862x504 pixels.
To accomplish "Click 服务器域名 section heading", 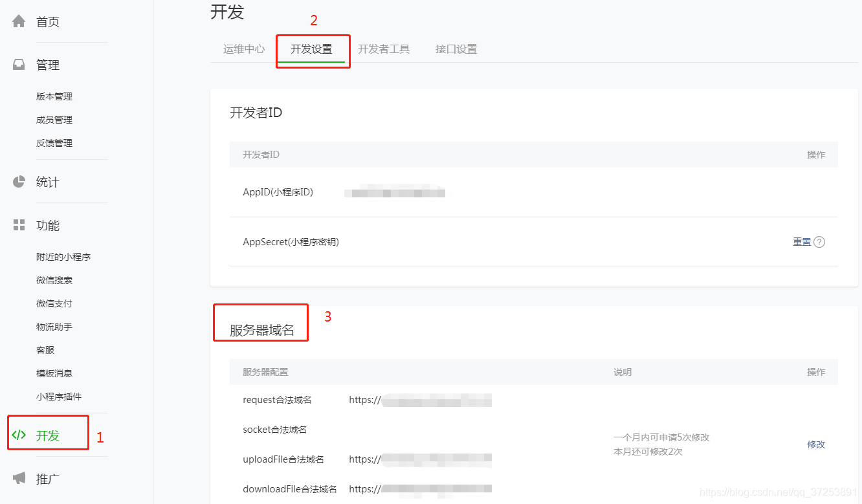I will click(x=262, y=331).
